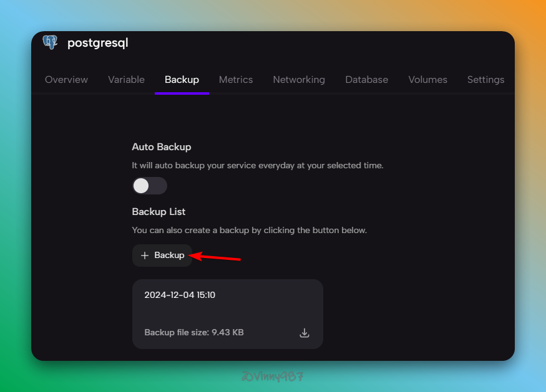Go to the Metrics tab
Image resolution: width=546 pixels, height=392 pixels.
[x=236, y=80]
